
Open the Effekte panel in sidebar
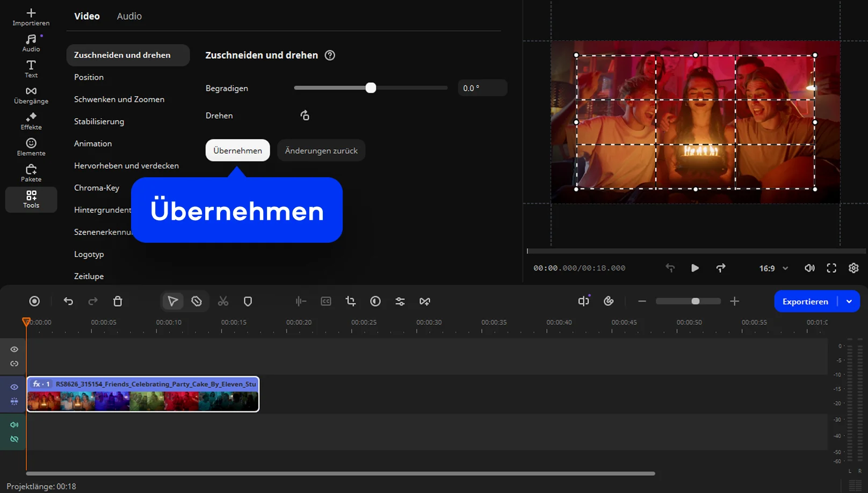[31, 121]
